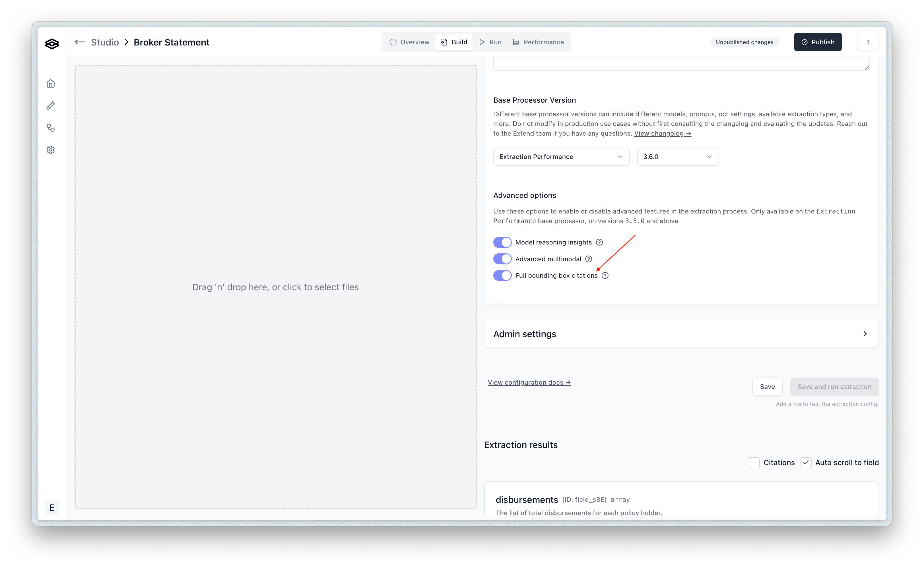Open the three-dot more options menu
This screenshot has height=568, width=924.
[x=868, y=42]
